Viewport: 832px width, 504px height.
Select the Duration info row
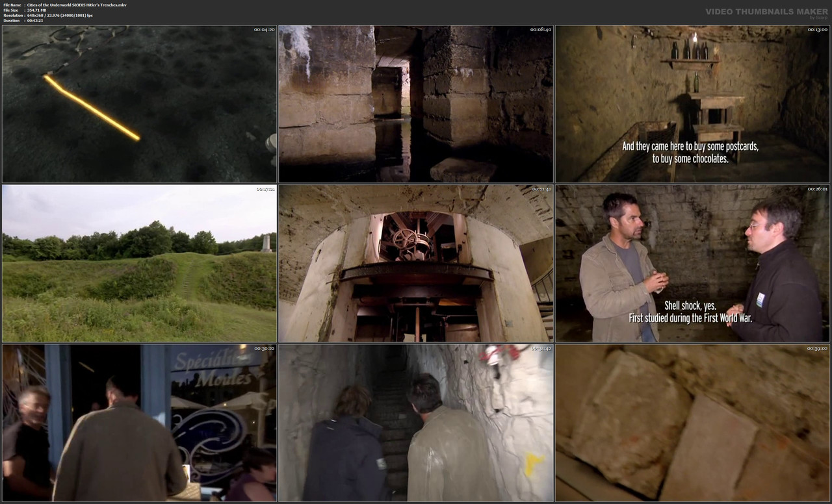[32, 20]
